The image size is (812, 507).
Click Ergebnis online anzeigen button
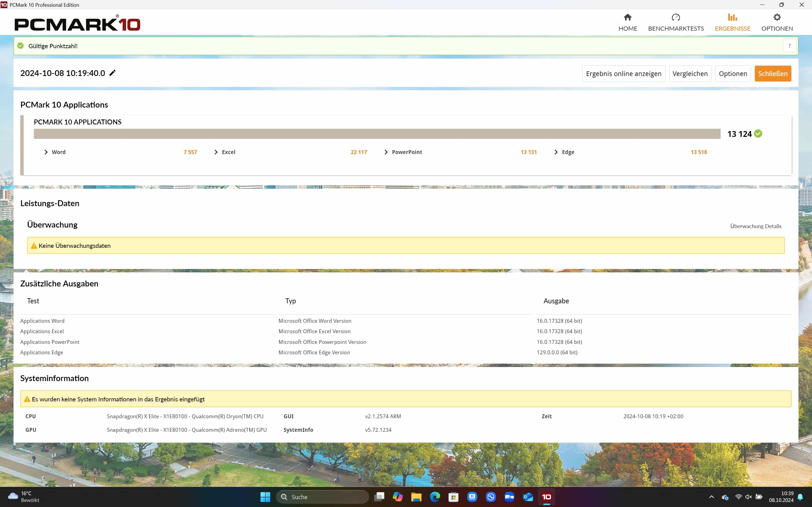pyautogui.click(x=623, y=74)
